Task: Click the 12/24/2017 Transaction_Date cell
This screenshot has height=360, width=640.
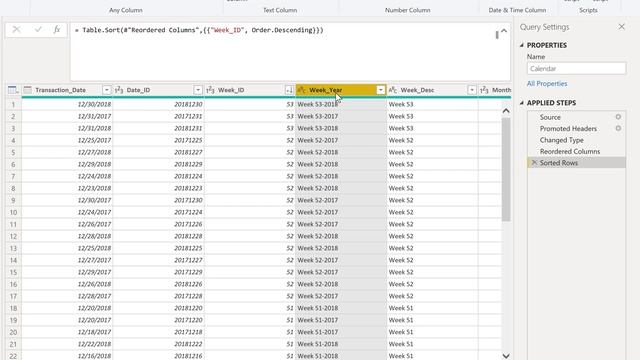Action: point(67,212)
